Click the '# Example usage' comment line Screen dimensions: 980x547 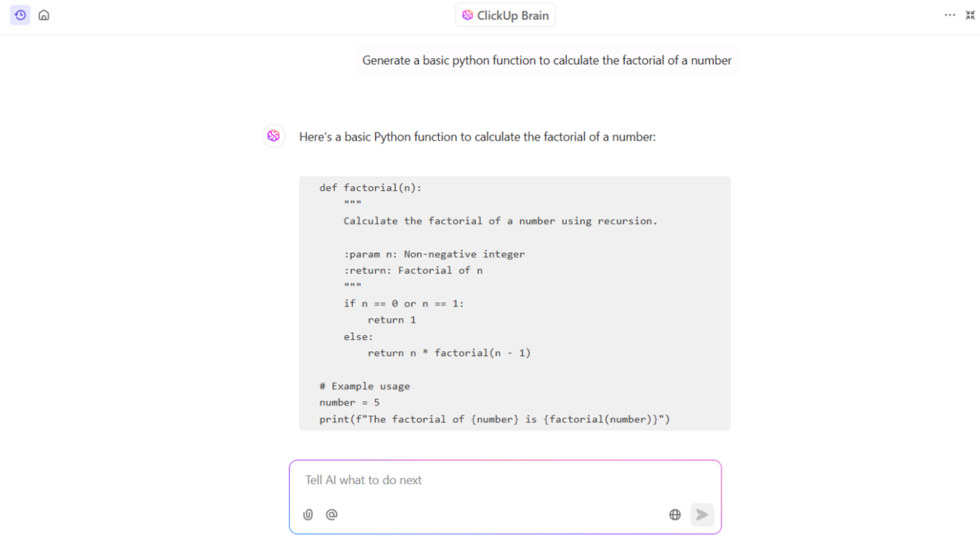click(x=365, y=386)
